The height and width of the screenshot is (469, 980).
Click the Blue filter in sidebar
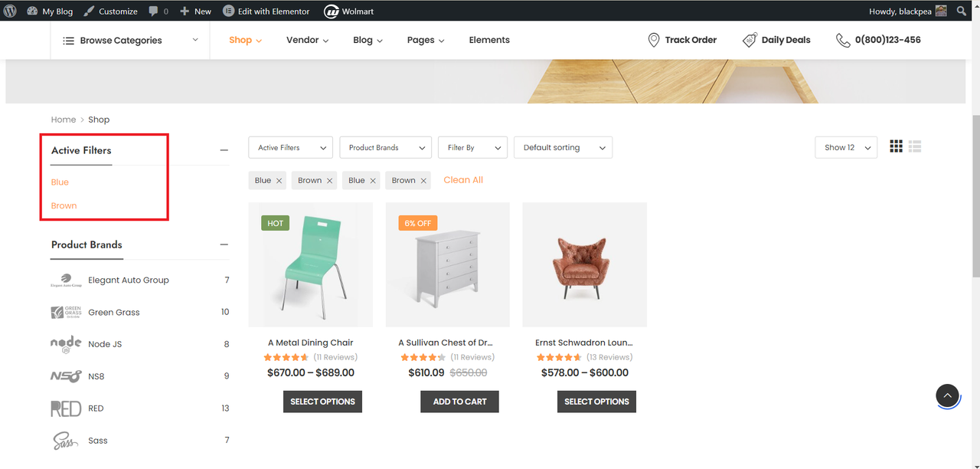(x=60, y=182)
